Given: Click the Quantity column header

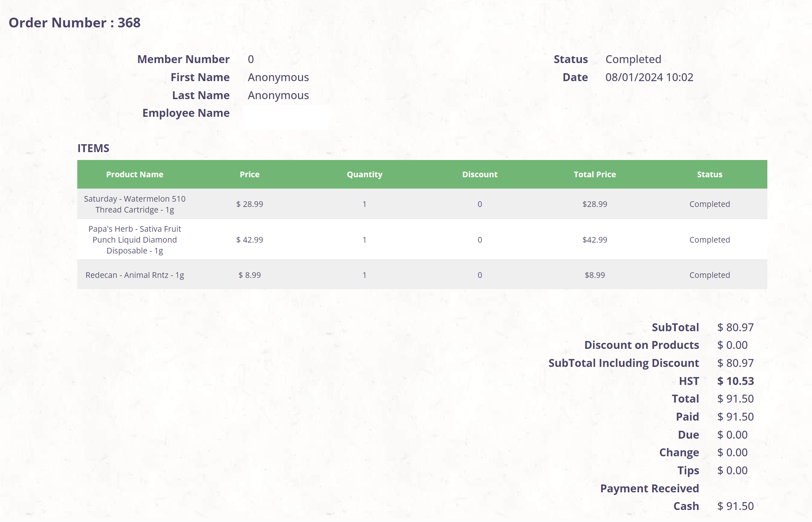Looking at the screenshot, I should [364, 174].
